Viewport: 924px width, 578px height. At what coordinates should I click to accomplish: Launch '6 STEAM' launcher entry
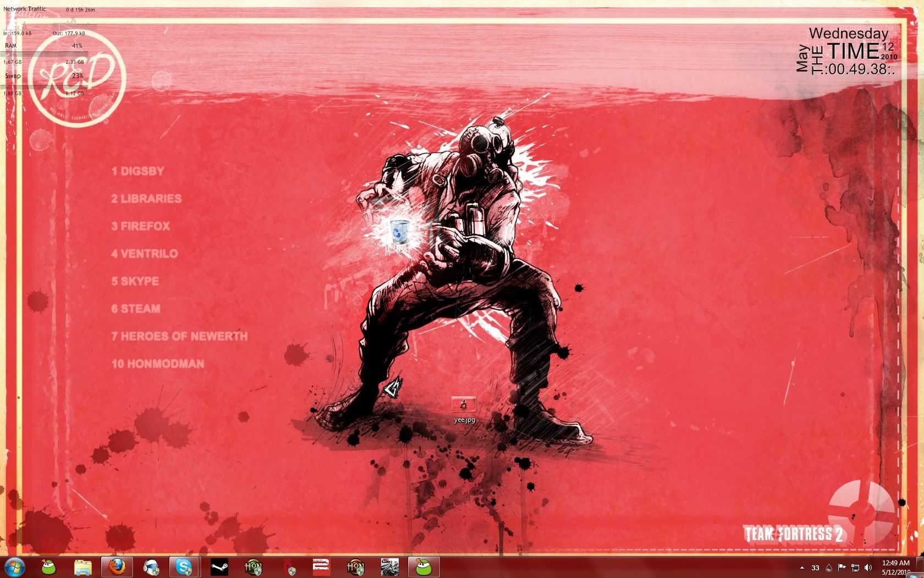(x=136, y=309)
